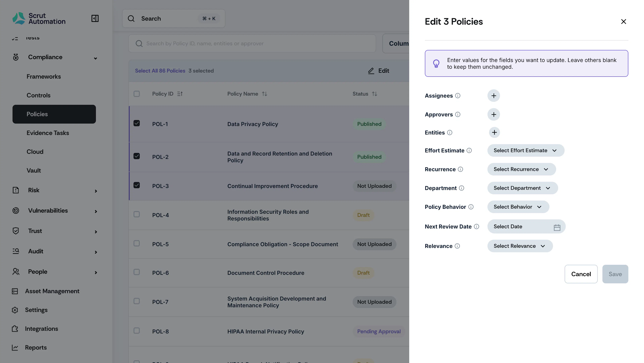Show info tooltip for Assignees
Image resolution: width=644 pixels, height=363 pixels.
click(458, 95)
